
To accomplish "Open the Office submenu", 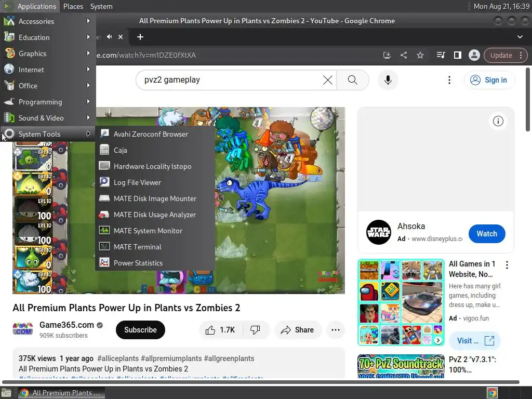I will (48, 86).
